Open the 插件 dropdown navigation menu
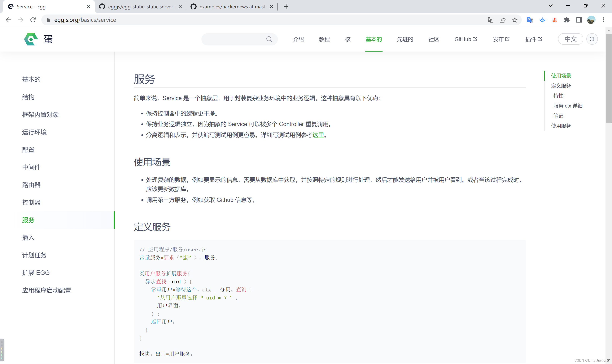 [x=533, y=39]
